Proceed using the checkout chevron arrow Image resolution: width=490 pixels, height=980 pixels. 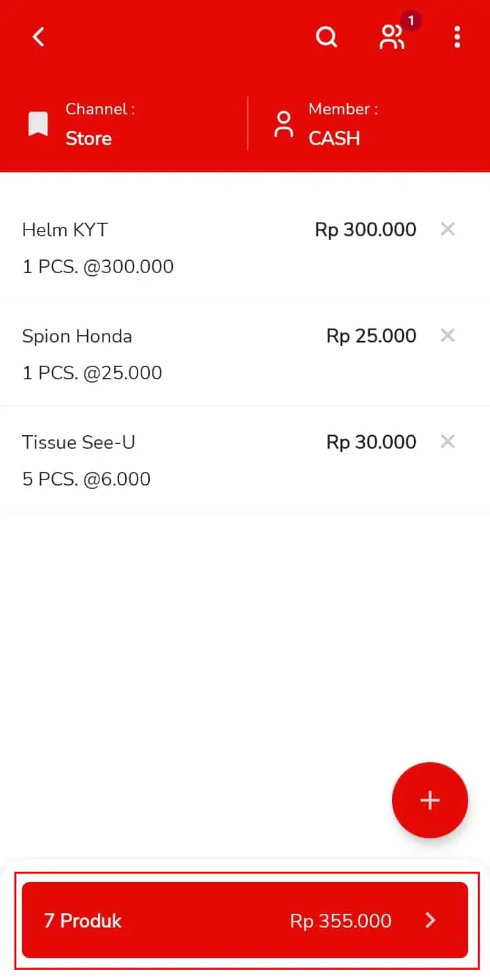430,921
